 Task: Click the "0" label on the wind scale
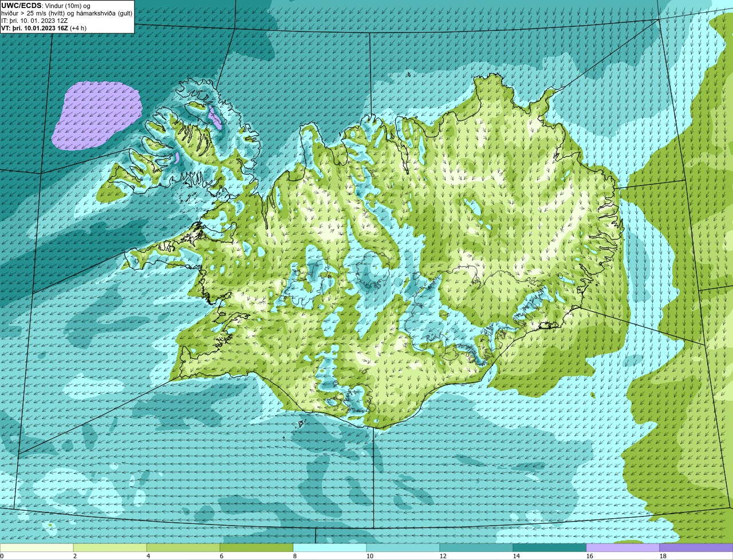tap(2, 556)
